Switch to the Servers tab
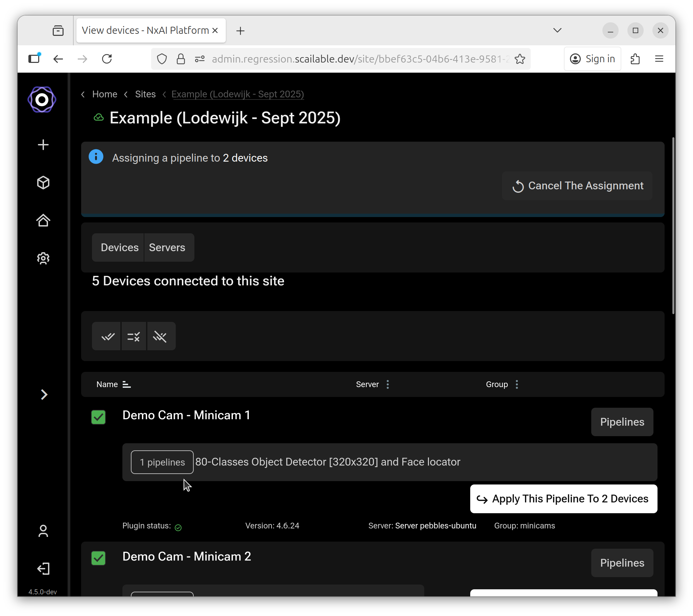 point(167,247)
